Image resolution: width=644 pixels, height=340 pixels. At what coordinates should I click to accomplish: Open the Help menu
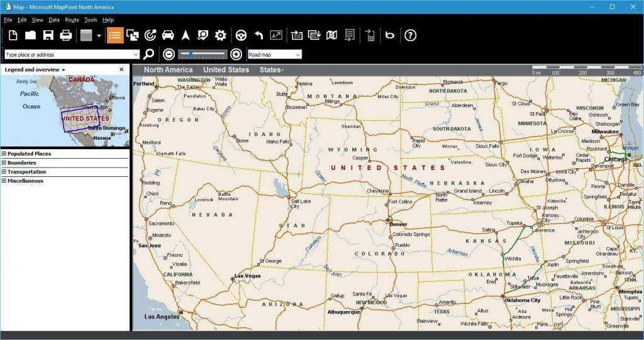[108, 20]
